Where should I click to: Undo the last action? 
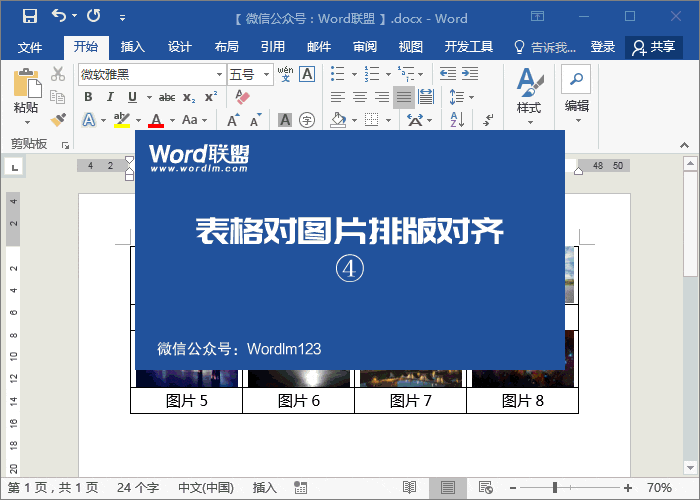coord(58,16)
